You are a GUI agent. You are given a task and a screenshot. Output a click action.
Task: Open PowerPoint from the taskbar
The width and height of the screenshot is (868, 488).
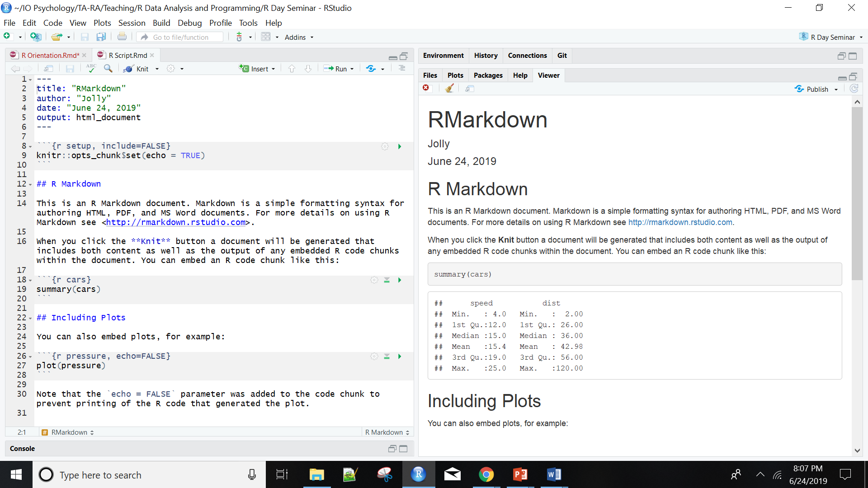tap(520, 474)
